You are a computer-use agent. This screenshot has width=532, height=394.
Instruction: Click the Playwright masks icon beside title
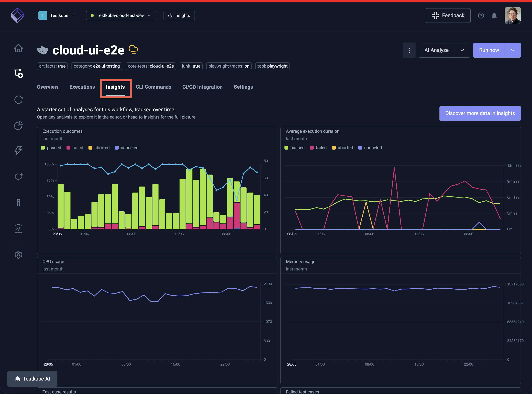43,50
